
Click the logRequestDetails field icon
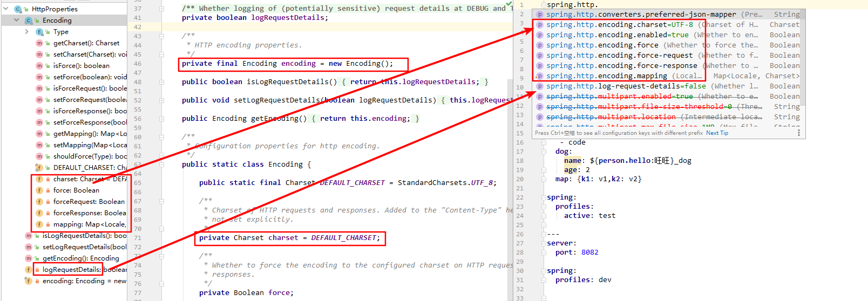pyautogui.click(x=29, y=270)
